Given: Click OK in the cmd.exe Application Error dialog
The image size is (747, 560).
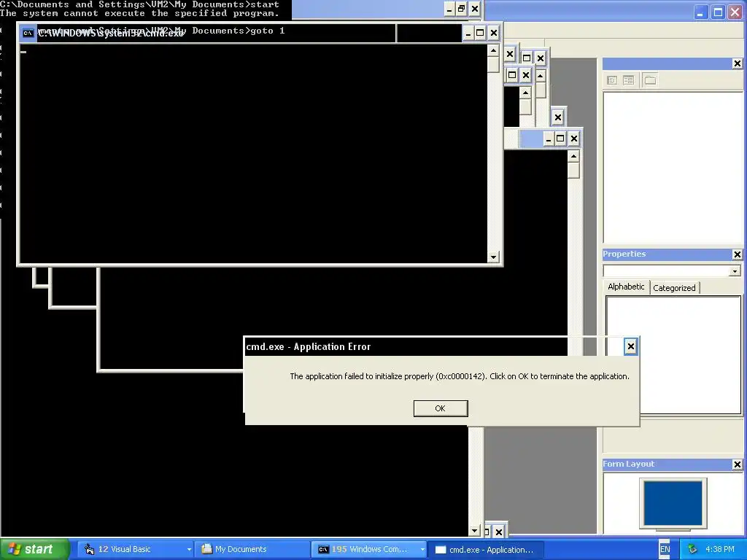Looking at the screenshot, I should pos(440,408).
